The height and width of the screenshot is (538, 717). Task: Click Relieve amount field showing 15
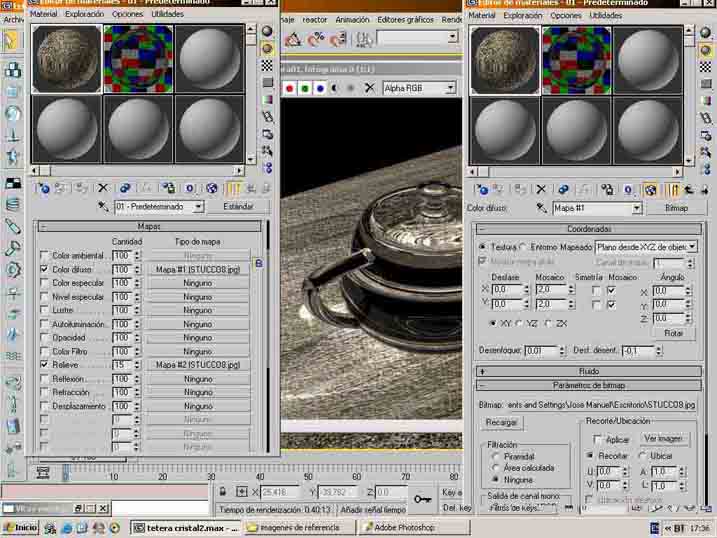click(x=122, y=365)
